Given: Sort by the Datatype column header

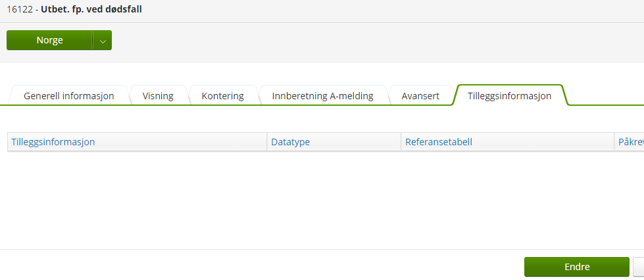Looking at the screenshot, I should click(291, 142).
